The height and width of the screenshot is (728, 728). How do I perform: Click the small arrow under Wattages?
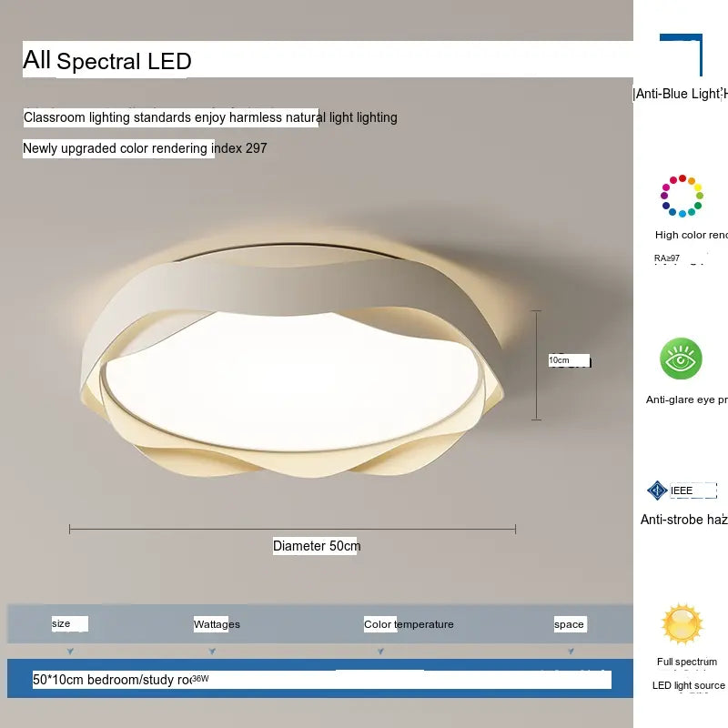212,652
